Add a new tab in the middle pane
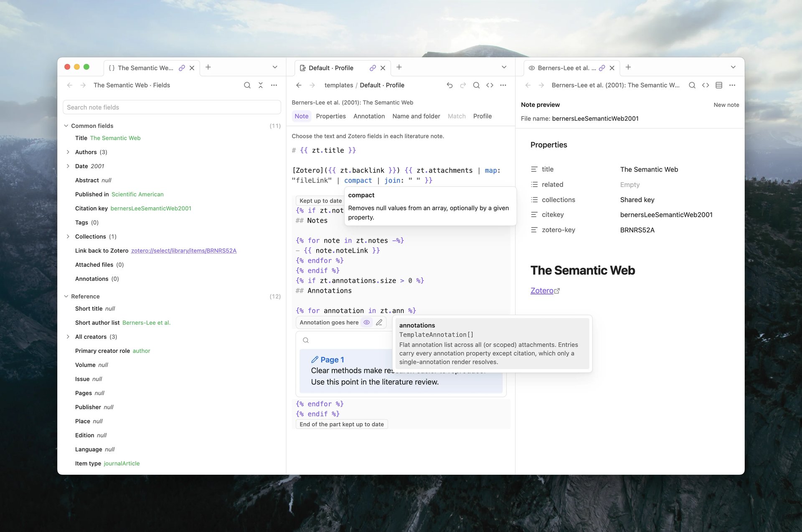Image resolution: width=802 pixels, height=532 pixels. [399, 67]
